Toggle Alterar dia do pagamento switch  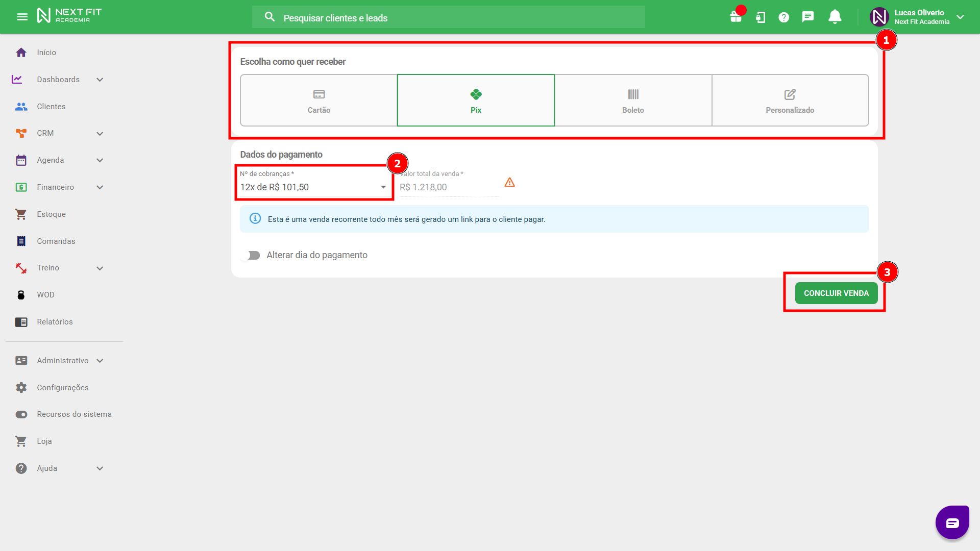(x=252, y=255)
